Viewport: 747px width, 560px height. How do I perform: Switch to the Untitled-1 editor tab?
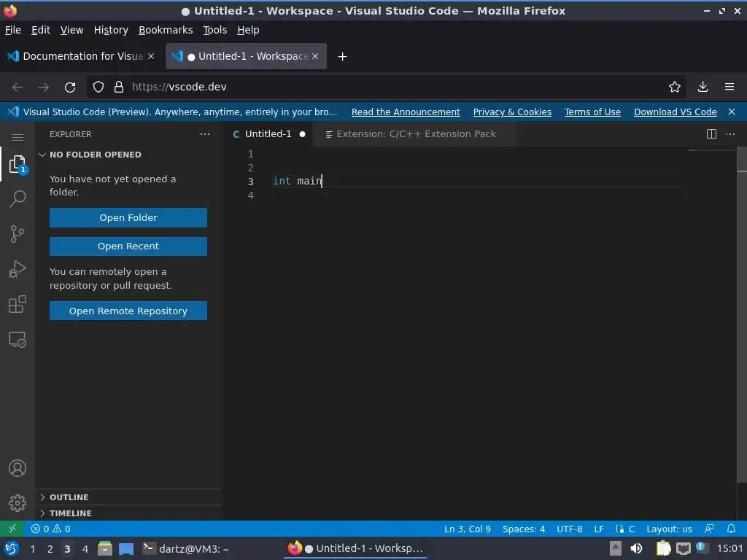(268, 134)
